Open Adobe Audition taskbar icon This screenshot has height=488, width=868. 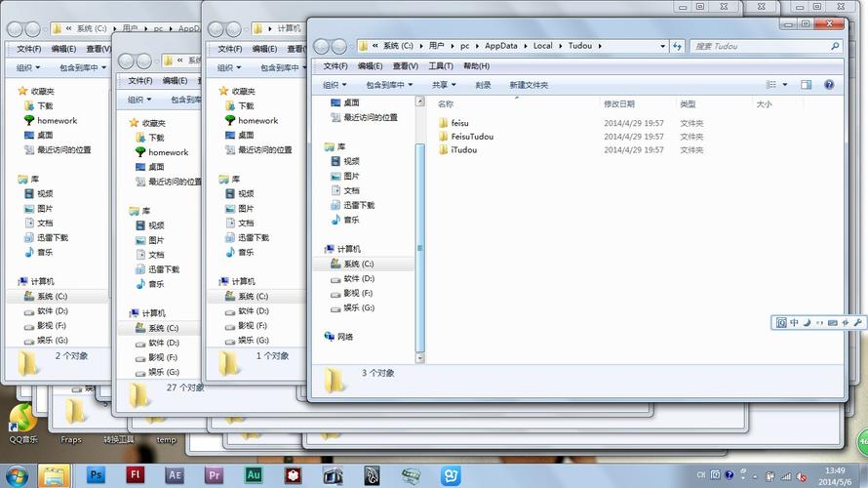(x=254, y=474)
